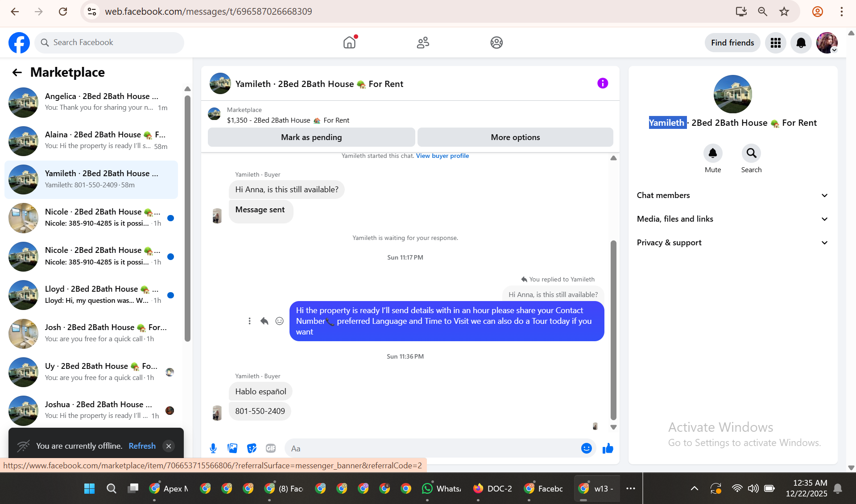View site information in the address bar
This screenshot has width=856, height=504.
pyautogui.click(x=92, y=12)
